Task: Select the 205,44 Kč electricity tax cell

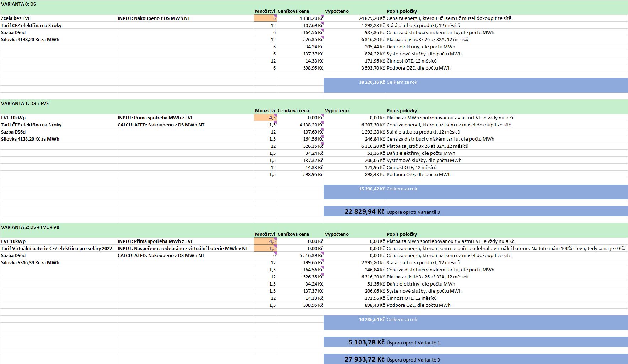Action: (x=355, y=47)
